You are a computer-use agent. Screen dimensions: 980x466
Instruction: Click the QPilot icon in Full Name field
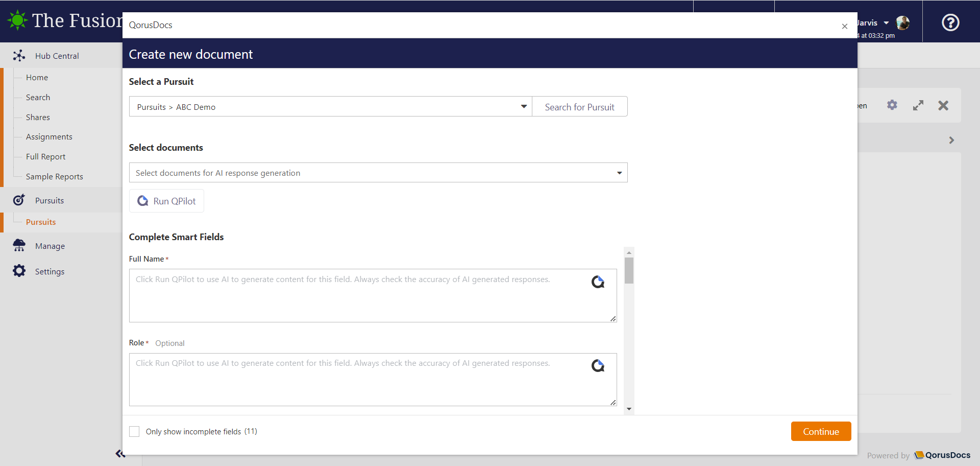598,282
